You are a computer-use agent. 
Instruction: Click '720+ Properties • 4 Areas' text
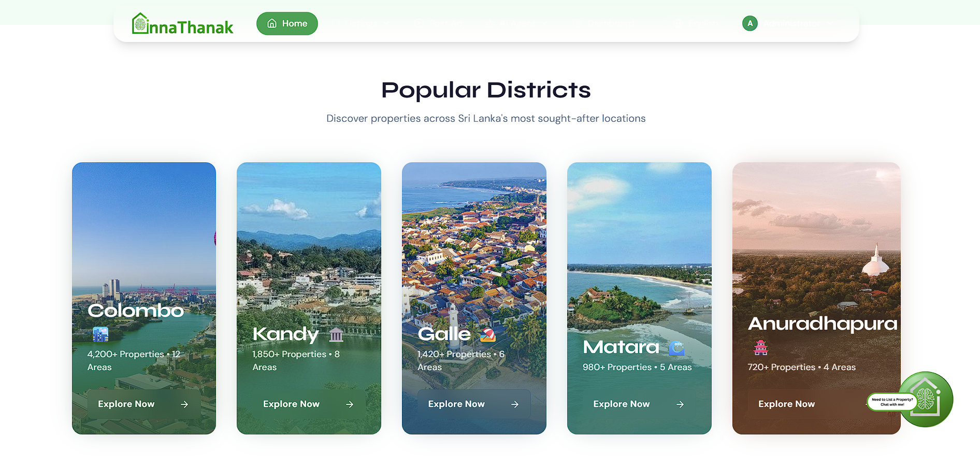coord(801,367)
